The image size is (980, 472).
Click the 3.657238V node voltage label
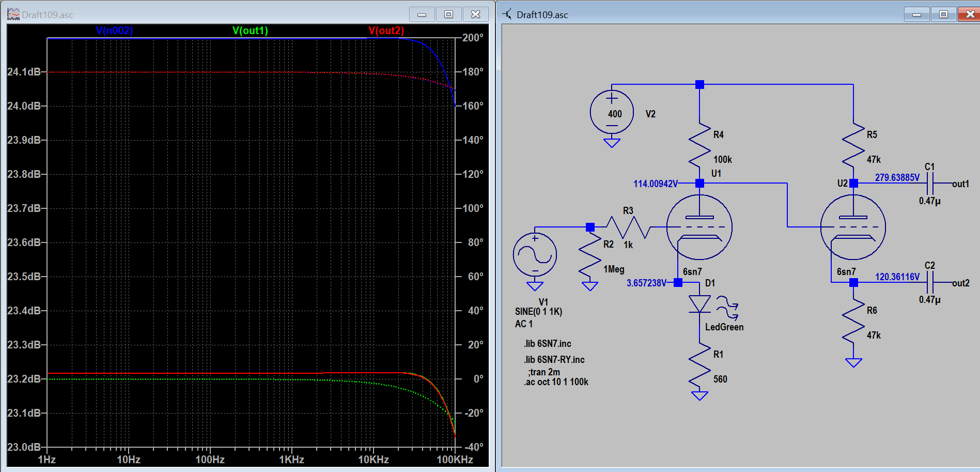point(646,283)
